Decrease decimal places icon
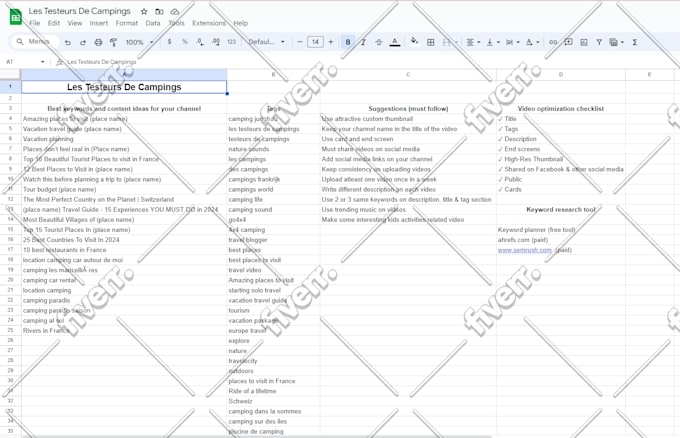680x438 pixels. (200, 42)
